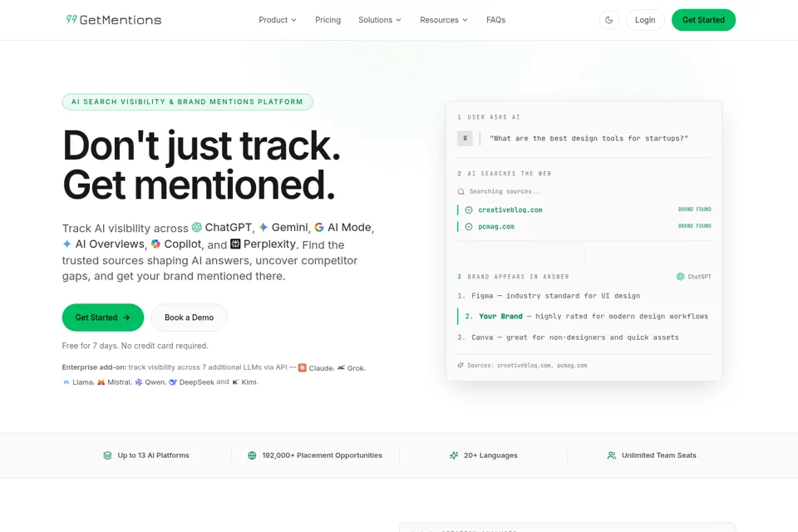The width and height of the screenshot is (798, 532).
Task: Click the search icon beside Searching sources
Action: pos(461,192)
